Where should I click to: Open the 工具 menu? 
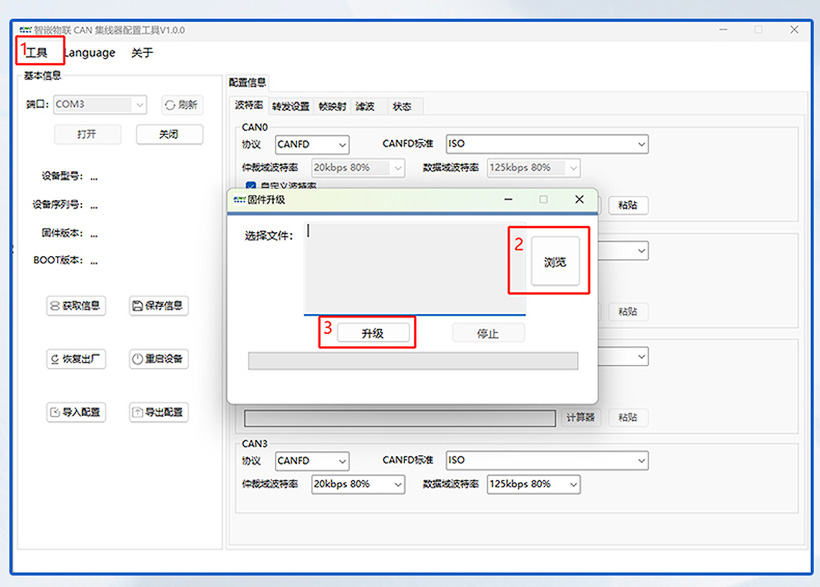[x=37, y=52]
